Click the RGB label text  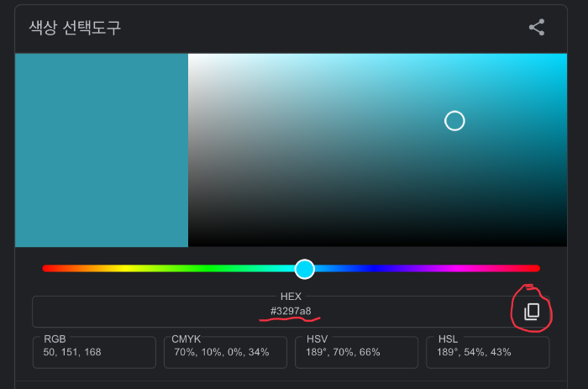(x=55, y=339)
